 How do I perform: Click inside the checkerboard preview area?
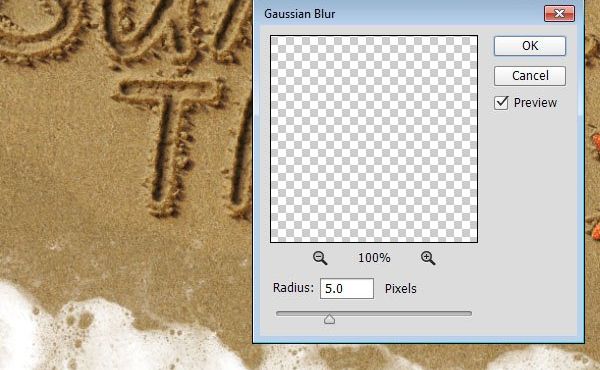pyautogui.click(x=374, y=139)
